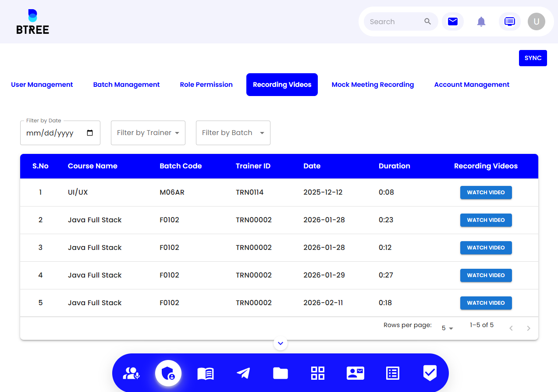Click the user avatar with letter U

(537, 21)
